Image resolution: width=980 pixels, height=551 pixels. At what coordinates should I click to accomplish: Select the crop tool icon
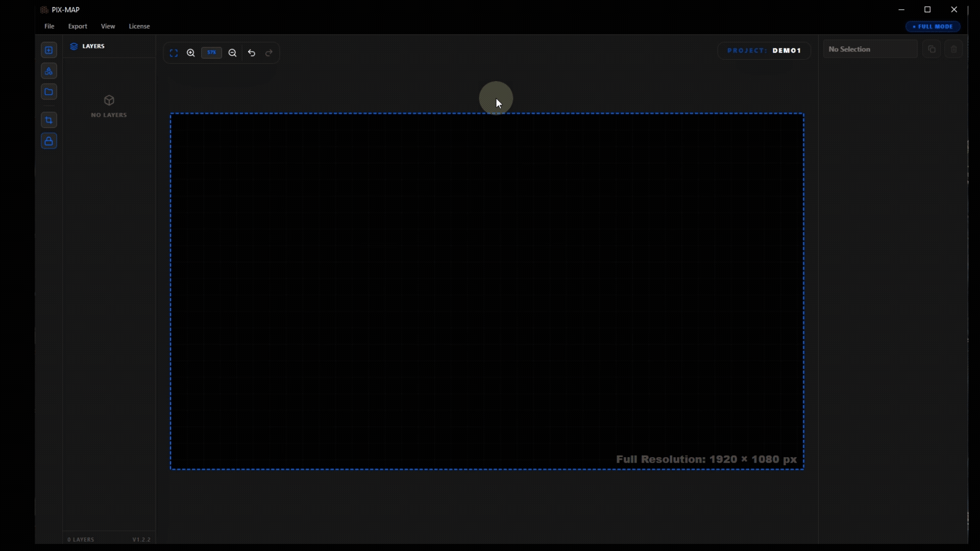pos(49,120)
